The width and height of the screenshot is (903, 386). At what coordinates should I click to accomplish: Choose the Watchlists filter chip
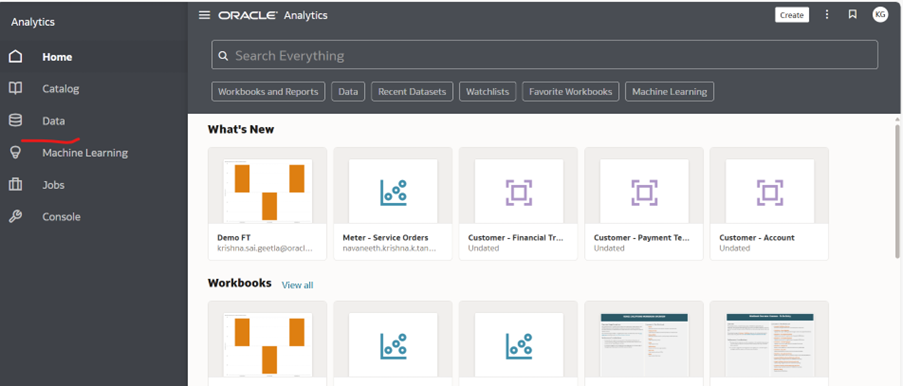487,92
